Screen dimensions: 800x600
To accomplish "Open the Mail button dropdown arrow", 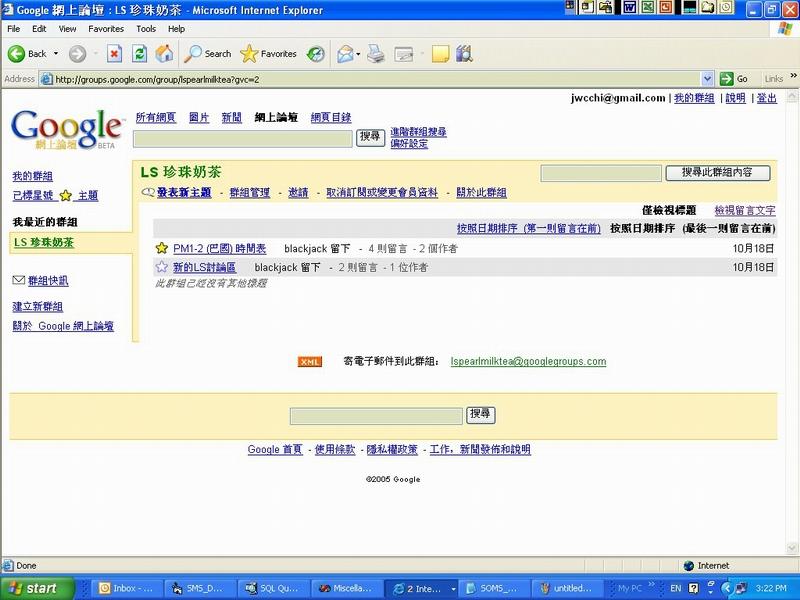I will [358, 54].
